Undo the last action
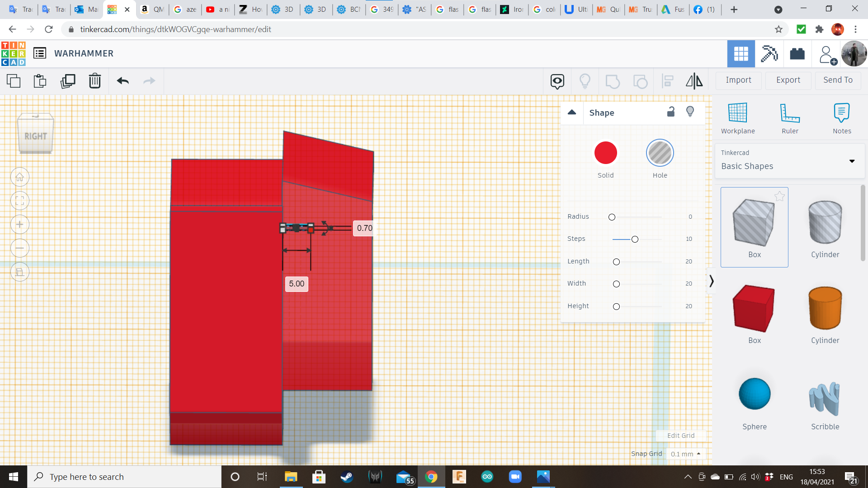This screenshot has height=488, width=868. click(x=123, y=81)
